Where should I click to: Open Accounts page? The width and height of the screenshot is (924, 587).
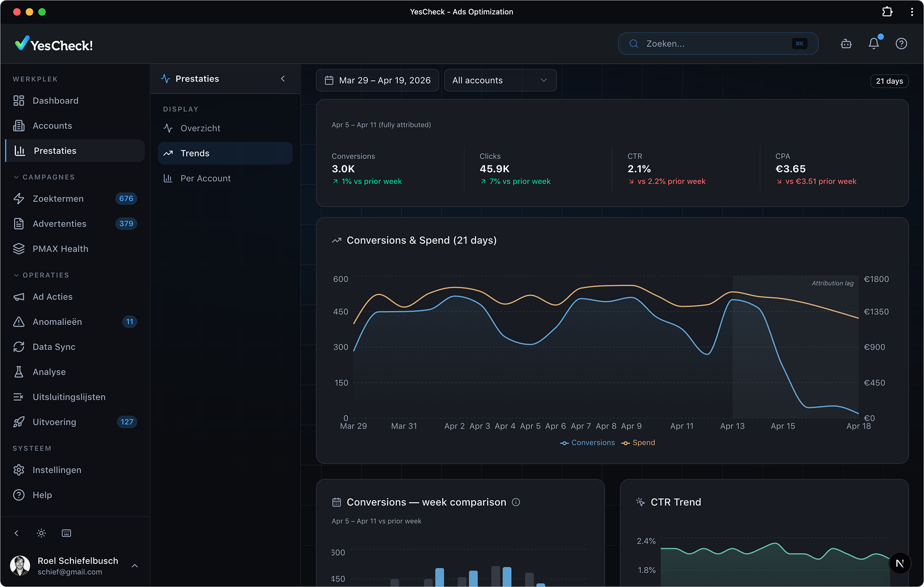pyautogui.click(x=75, y=126)
